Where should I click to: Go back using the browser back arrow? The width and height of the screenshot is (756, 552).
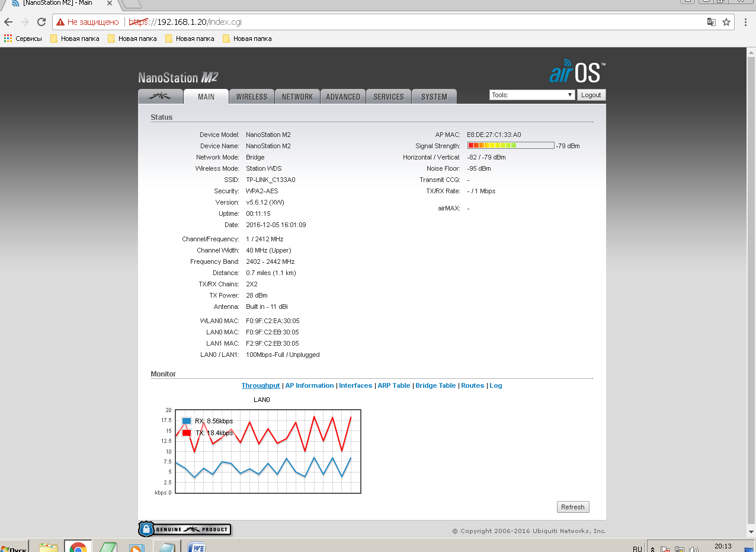point(8,22)
